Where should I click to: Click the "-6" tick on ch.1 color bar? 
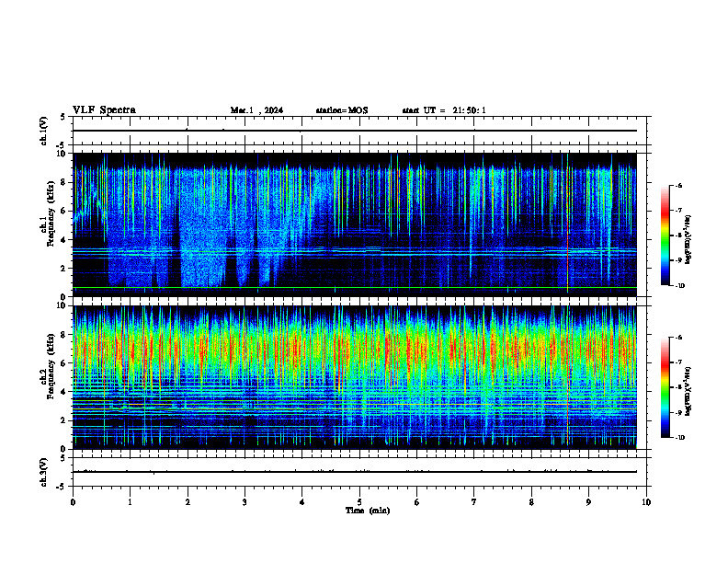pyautogui.click(x=678, y=185)
